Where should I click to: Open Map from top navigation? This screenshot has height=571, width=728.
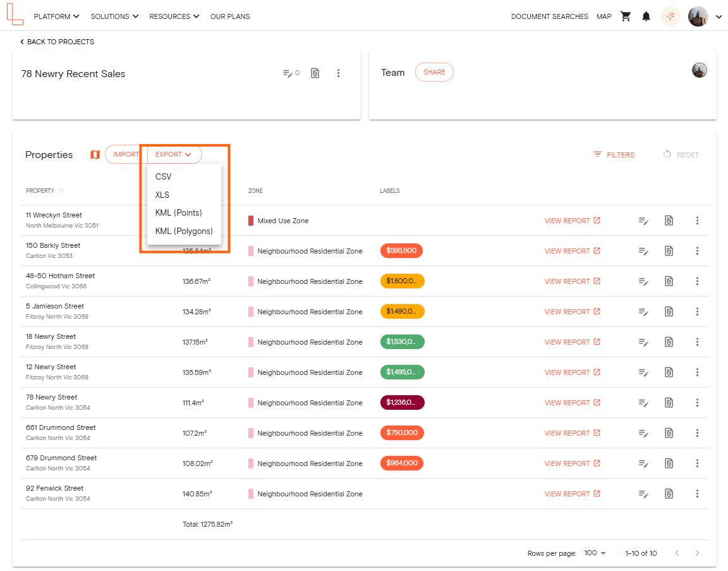[604, 16]
